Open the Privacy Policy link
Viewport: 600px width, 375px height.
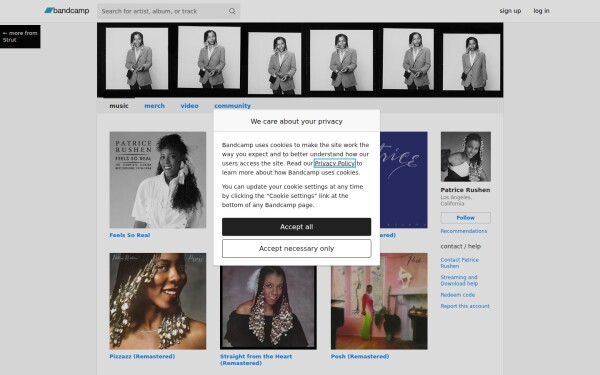[334, 163]
